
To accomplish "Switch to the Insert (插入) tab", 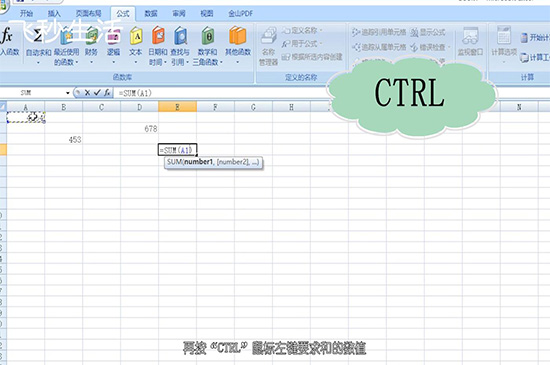I will pos(54,14).
